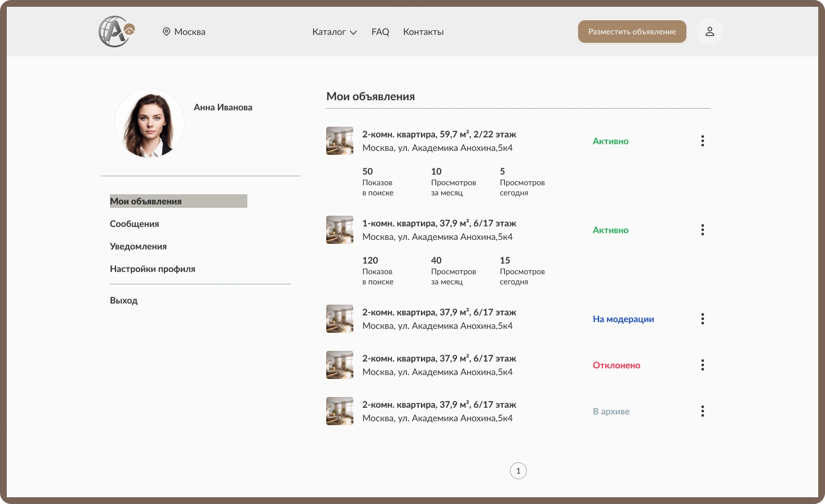Open Уведомления section
This screenshot has height=504, width=825.
pyautogui.click(x=138, y=246)
